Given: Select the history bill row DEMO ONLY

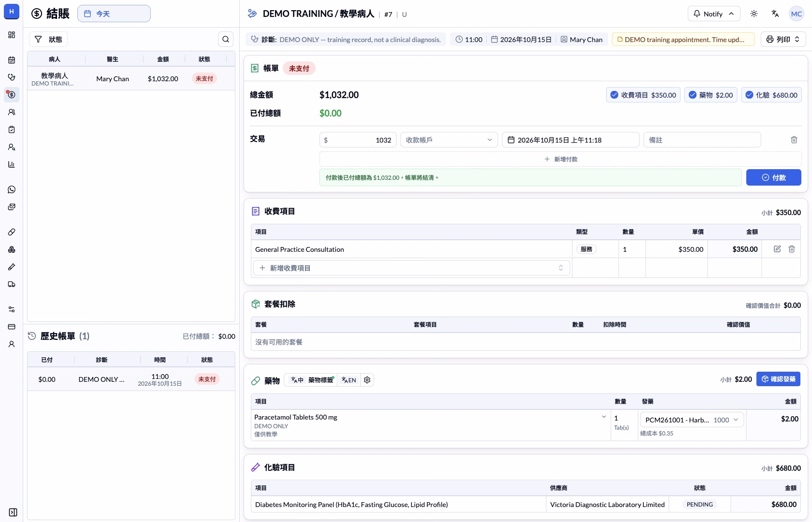Looking at the screenshot, I should click(131, 379).
